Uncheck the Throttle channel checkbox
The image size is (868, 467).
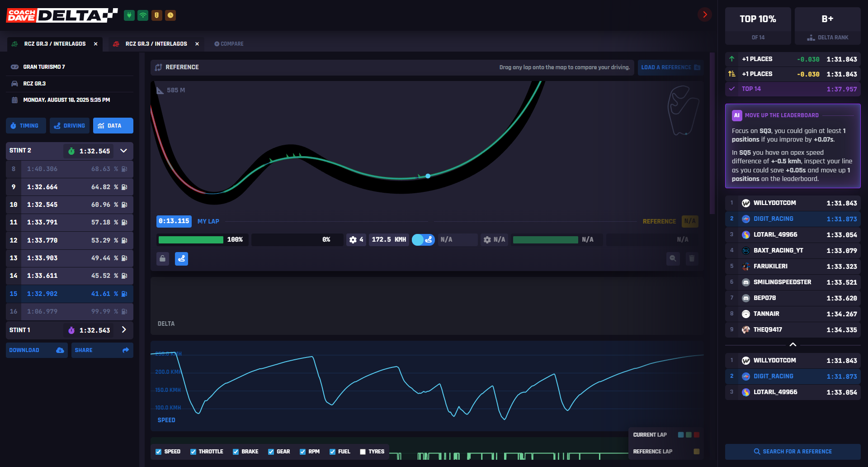pos(193,452)
